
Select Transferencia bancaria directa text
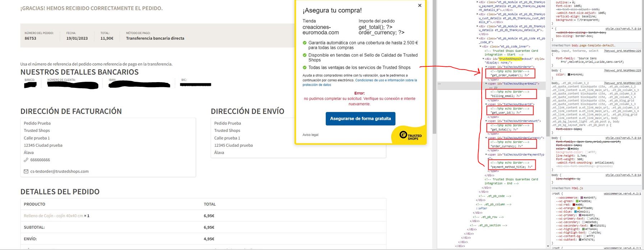[155, 38]
